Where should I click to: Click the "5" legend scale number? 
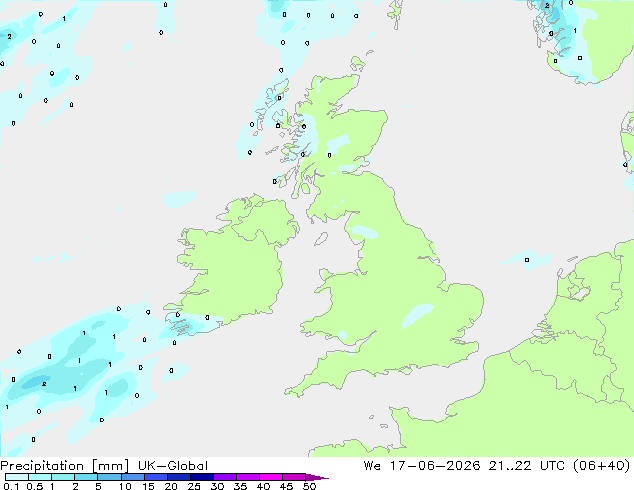(98, 486)
